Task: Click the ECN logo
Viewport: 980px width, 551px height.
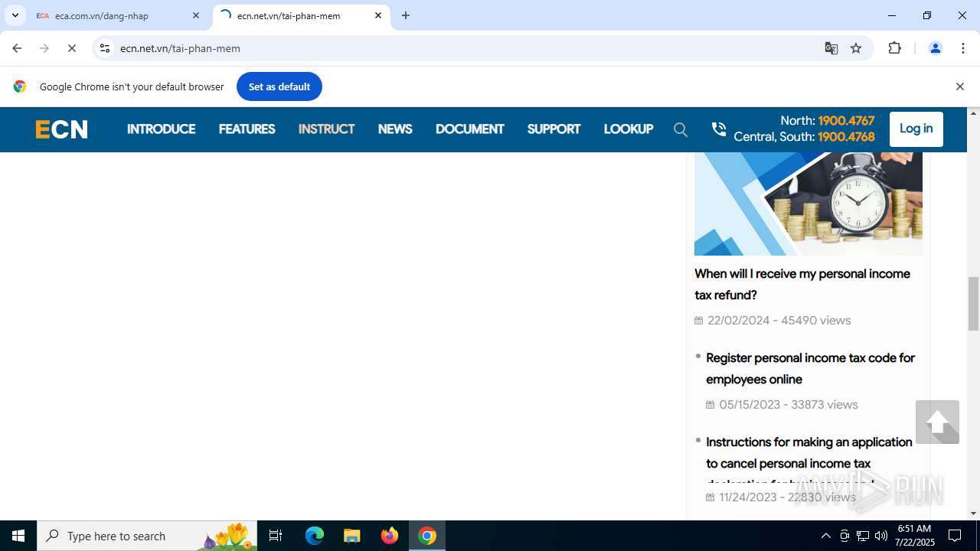Action: pyautogui.click(x=61, y=129)
